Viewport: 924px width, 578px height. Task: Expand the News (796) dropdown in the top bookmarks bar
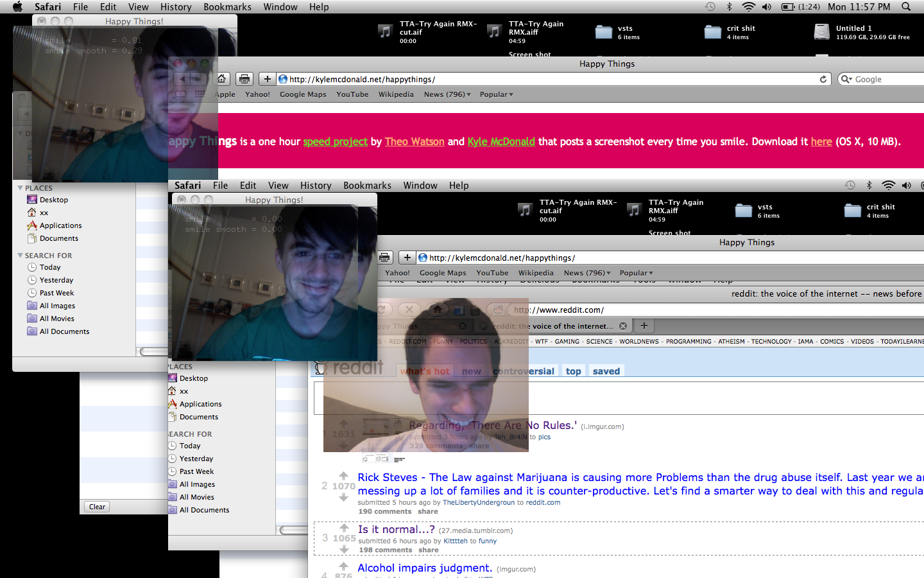click(447, 94)
